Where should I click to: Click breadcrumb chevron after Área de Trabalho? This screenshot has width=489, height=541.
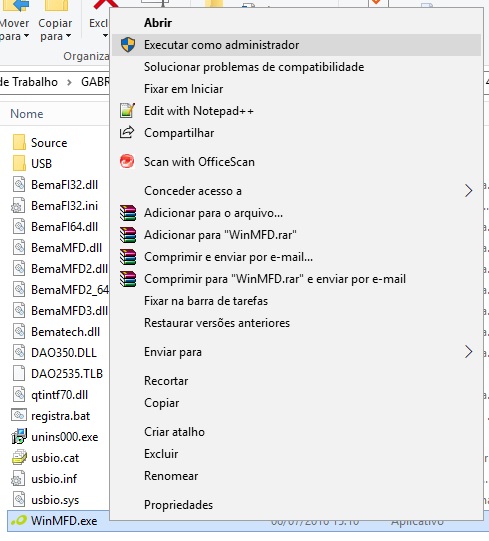coord(69,82)
